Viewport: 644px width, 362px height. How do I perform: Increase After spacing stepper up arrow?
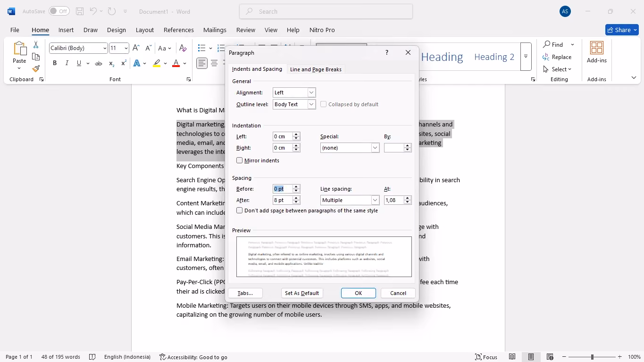pyautogui.click(x=296, y=198)
